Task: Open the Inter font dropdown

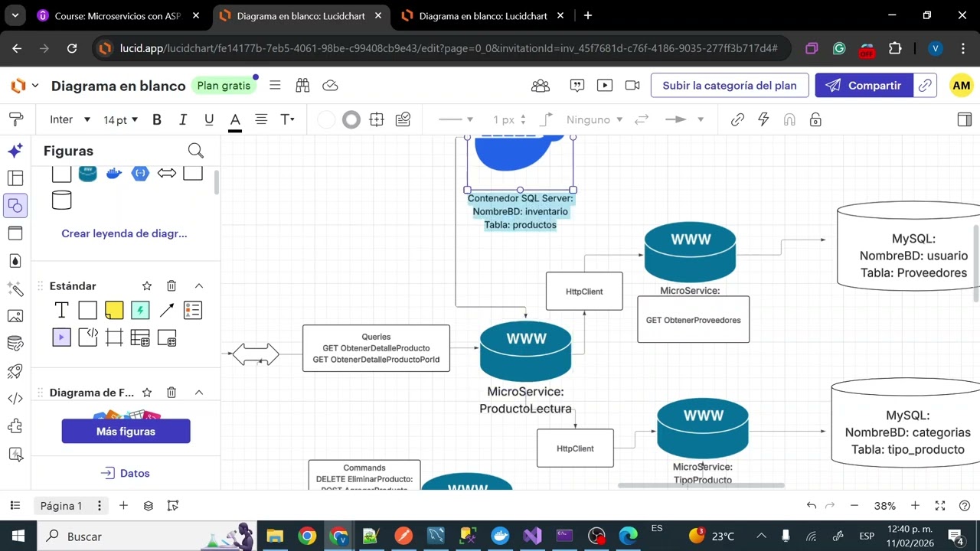Action: 70,119
